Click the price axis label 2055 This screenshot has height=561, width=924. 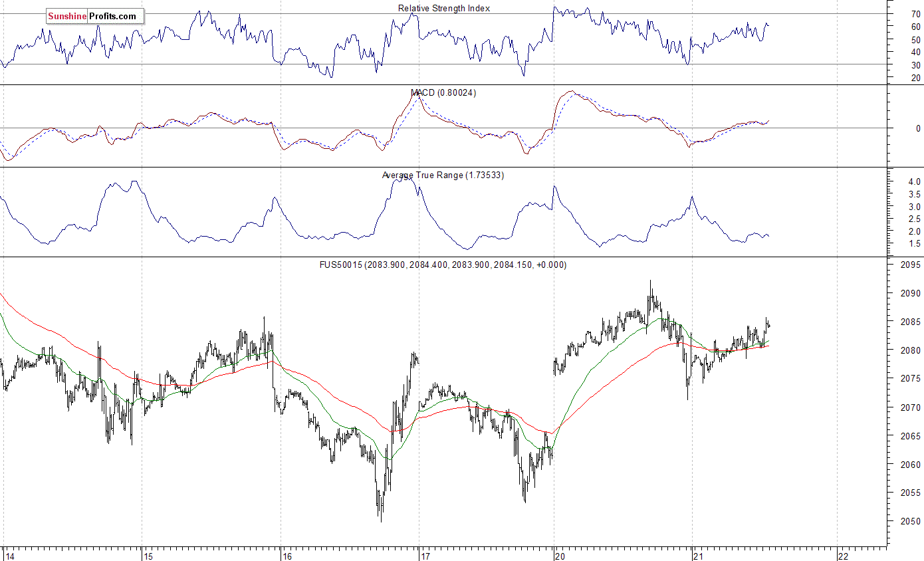pos(911,493)
